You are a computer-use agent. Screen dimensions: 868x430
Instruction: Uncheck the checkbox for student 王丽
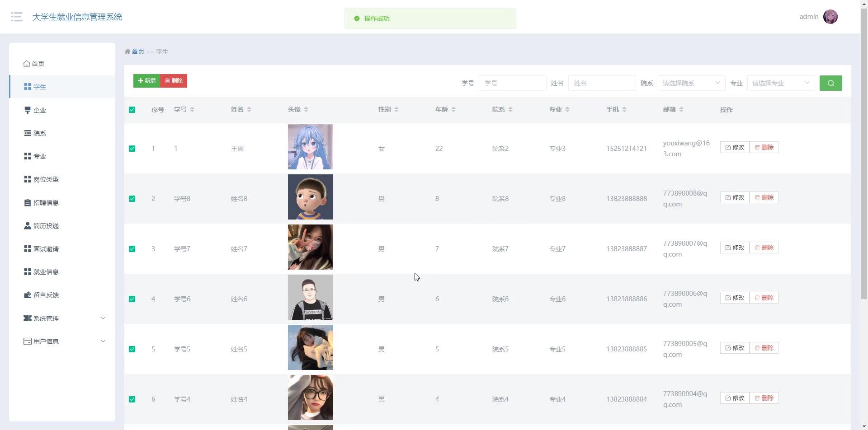(132, 149)
